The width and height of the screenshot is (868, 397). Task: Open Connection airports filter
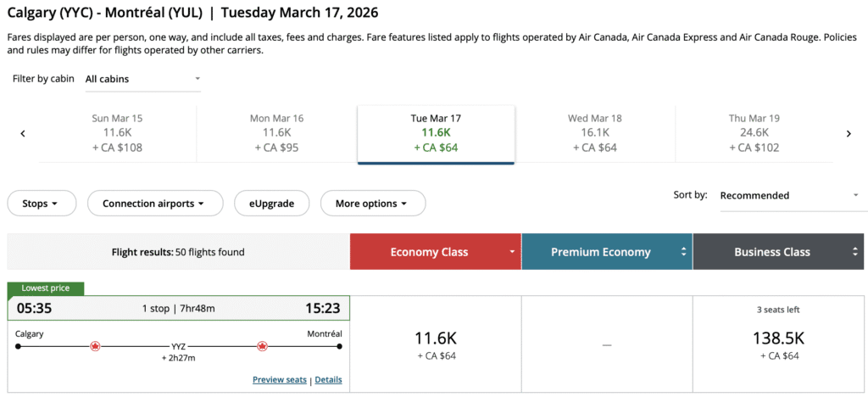tap(155, 204)
